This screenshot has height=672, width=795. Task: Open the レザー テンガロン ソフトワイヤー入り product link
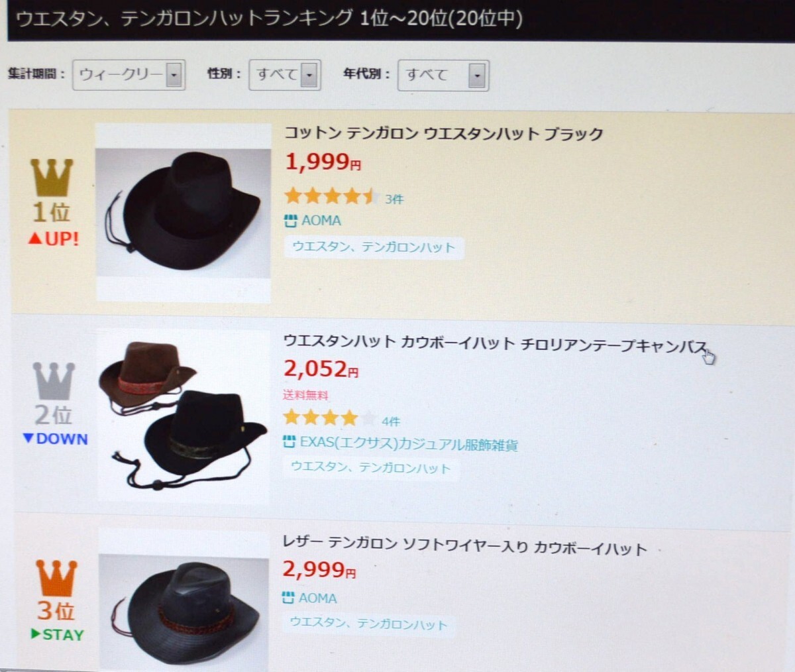click(464, 547)
